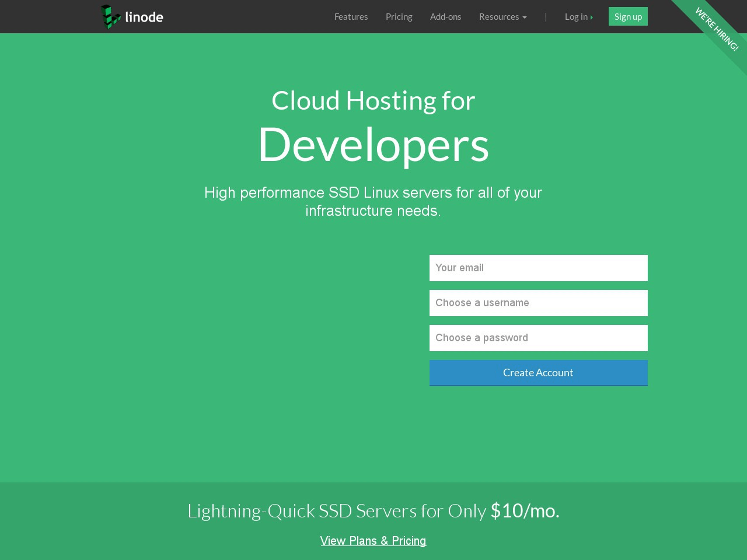Click the Cloud Hosting for Developers headline
The width and height of the screenshot is (747, 560).
373,123
